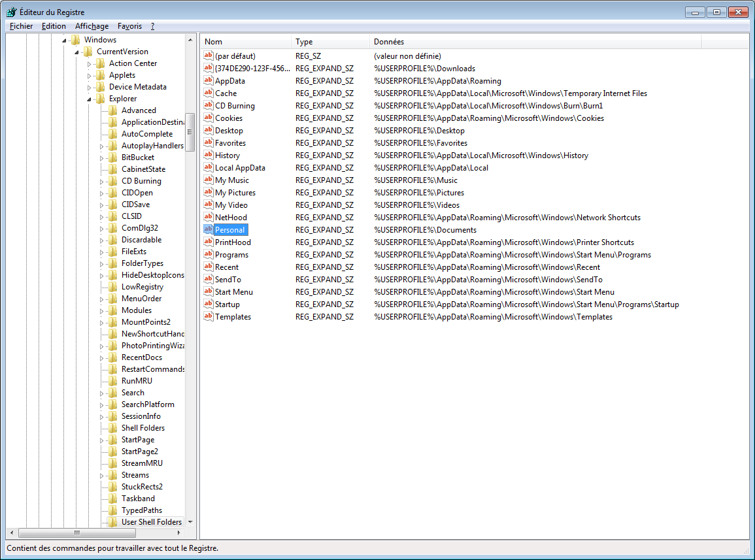Select the icon of the Startup value
The width and height of the screenshot is (755, 560).
click(209, 305)
